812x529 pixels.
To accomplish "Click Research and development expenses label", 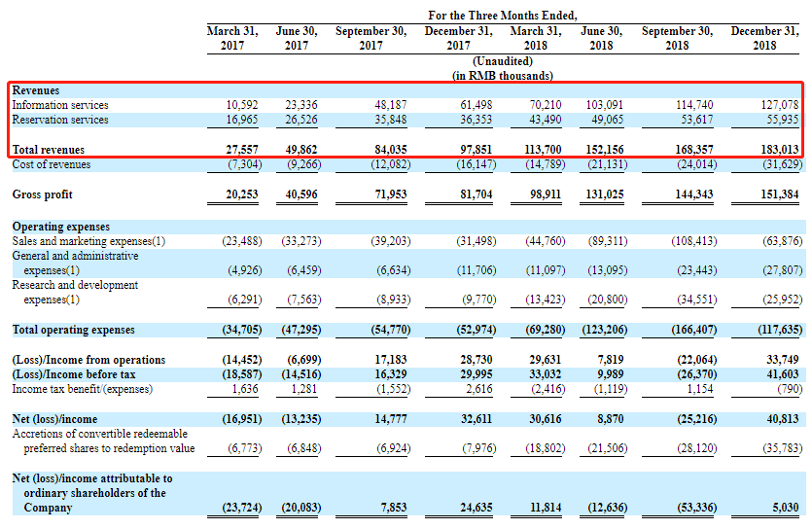I will click(x=75, y=293).
